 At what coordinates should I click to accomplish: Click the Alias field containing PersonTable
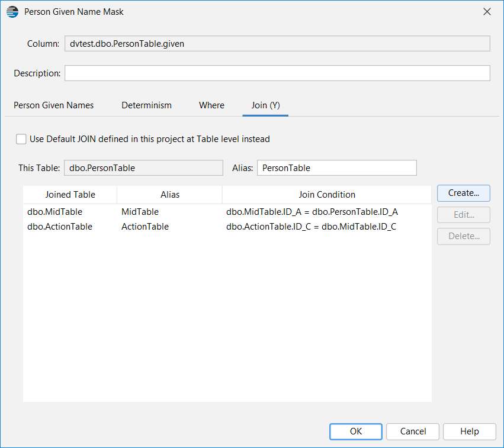coord(337,168)
